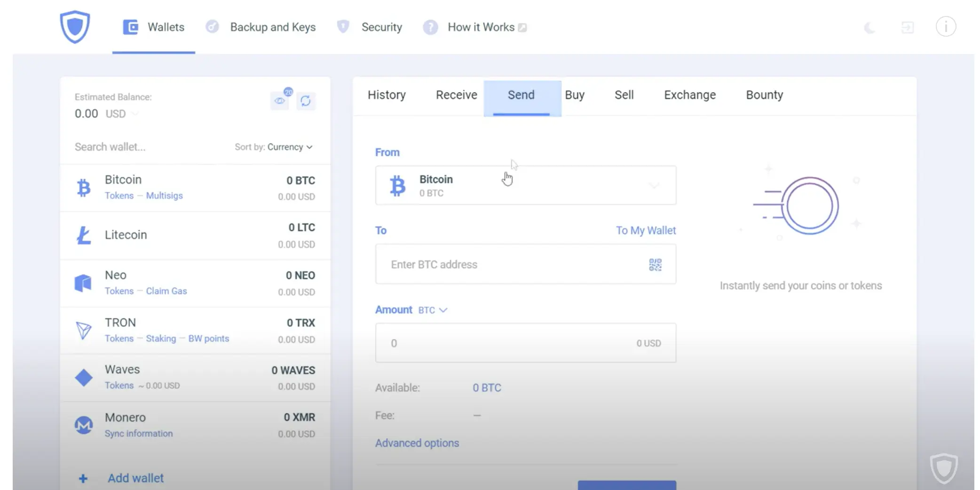Click the 0 BTC Bitcoin balance
The image size is (980, 490).
pyautogui.click(x=300, y=181)
